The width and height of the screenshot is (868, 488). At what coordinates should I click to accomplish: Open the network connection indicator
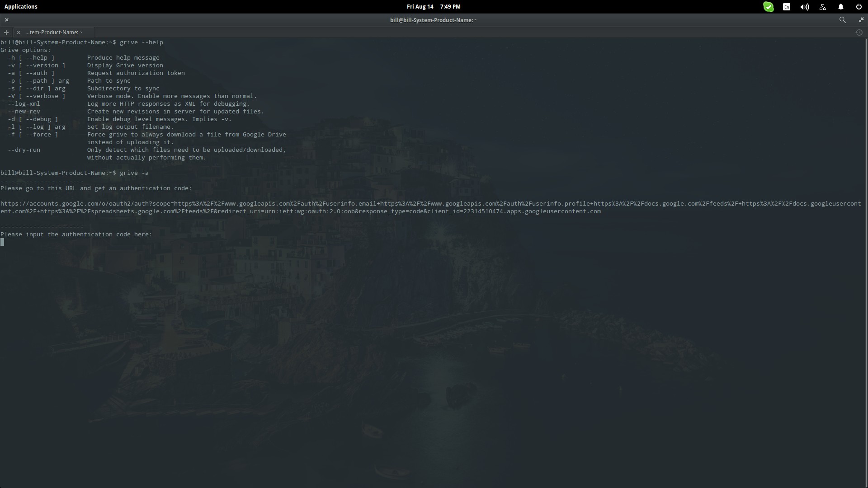[823, 7]
